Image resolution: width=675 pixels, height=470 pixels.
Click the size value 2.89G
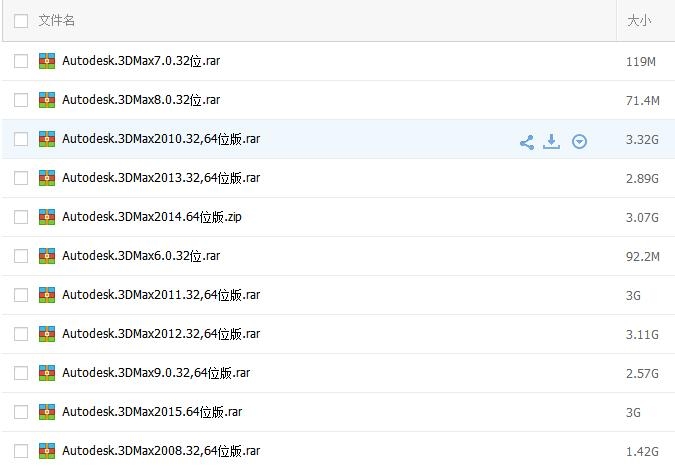[x=642, y=179]
